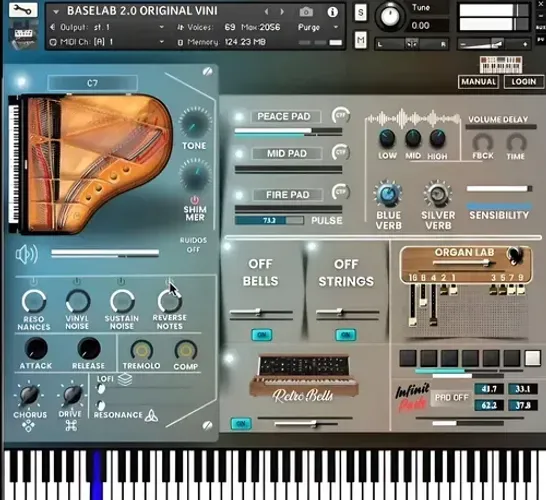
Task: Click the pan L/R slider
Action: [412, 44]
